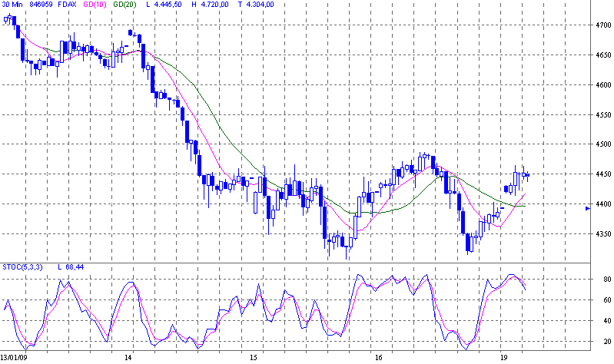
Task: Click the 4500 price axis label
Action: (603, 144)
